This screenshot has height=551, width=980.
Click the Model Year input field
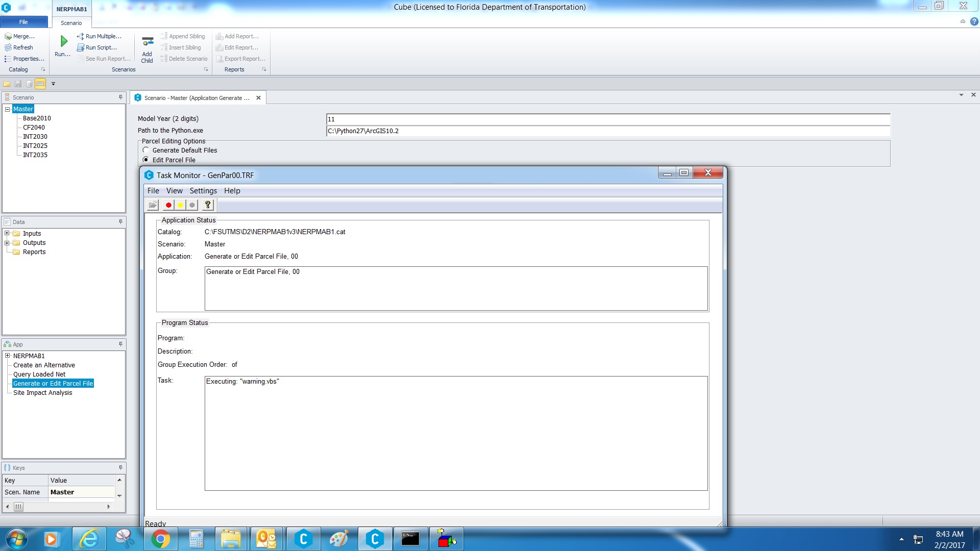(607, 119)
